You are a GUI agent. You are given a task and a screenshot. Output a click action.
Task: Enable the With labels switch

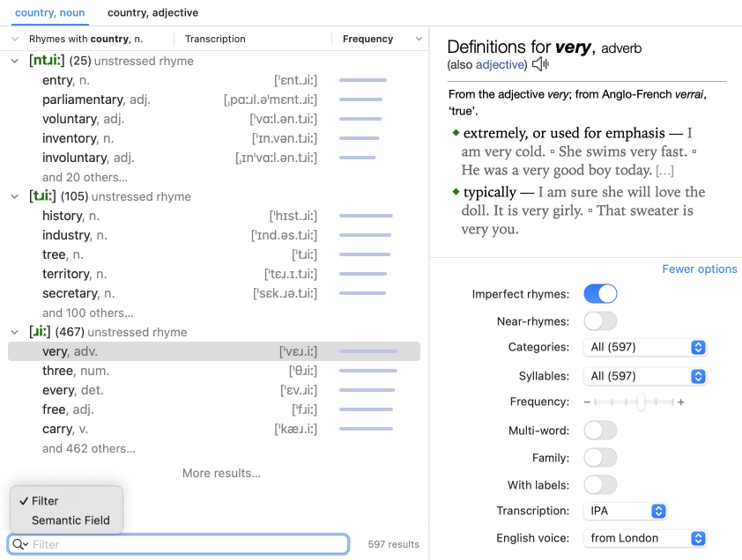pyautogui.click(x=600, y=485)
